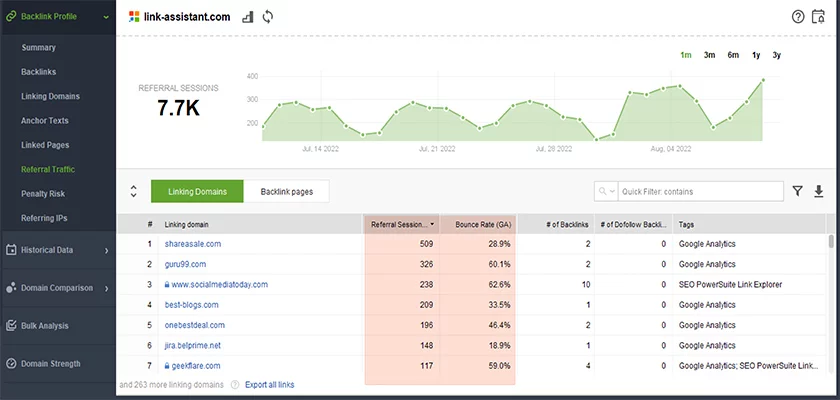Image resolution: width=840 pixels, height=400 pixels.
Task: Switch to the Linking Domains tab
Action: point(197,191)
